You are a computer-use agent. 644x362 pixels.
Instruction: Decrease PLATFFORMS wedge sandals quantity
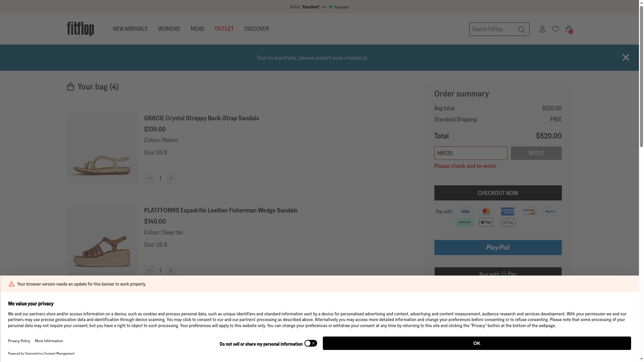point(150,270)
